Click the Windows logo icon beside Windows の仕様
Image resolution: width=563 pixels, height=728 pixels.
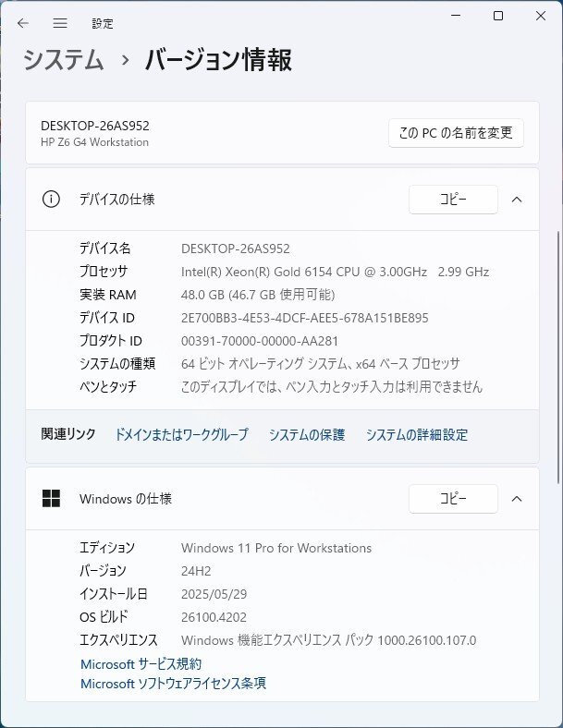pos(51,499)
